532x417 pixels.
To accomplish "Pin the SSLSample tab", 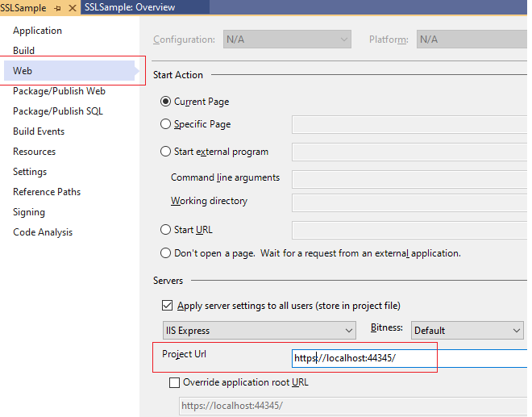I will pyautogui.click(x=58, y=8).
